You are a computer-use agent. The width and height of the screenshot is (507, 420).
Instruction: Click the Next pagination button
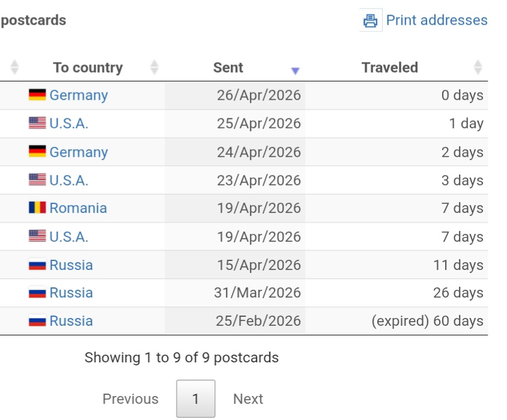[248, 398]
